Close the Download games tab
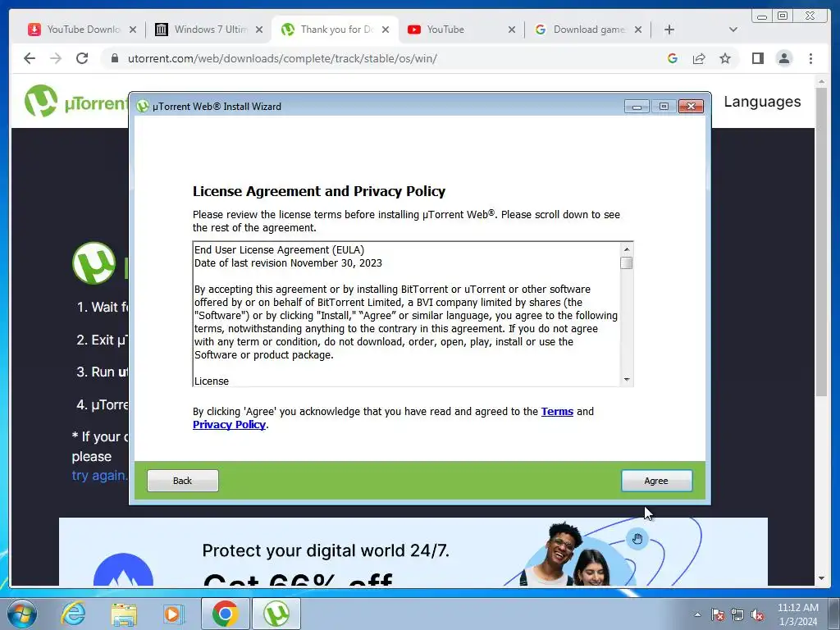Screen dimensions: 840x630 tap(638, 30)
